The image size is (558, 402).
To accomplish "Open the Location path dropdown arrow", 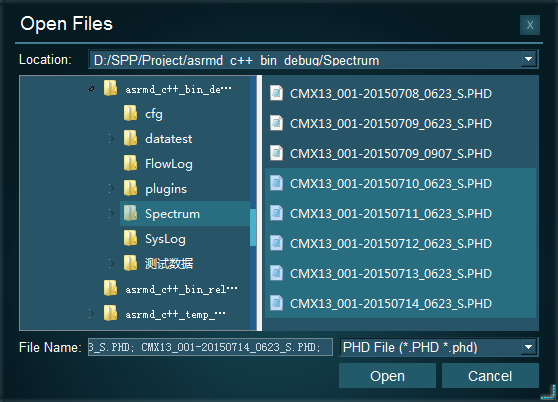I will [528, 59].
